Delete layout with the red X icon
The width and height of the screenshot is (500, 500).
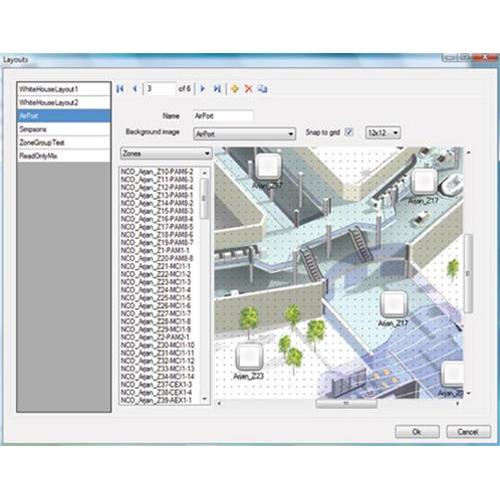249,89
